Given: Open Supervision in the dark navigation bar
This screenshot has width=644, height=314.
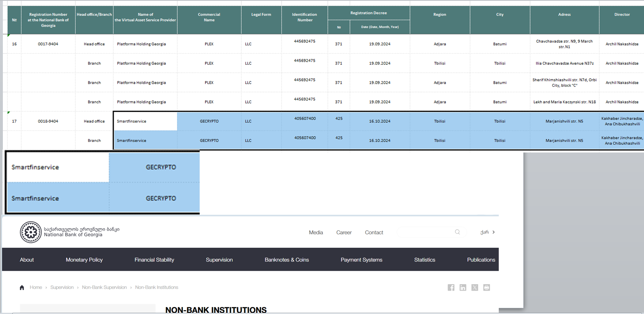Looking at the screenshot, I should pyautogui.click(x=219, y=260).
